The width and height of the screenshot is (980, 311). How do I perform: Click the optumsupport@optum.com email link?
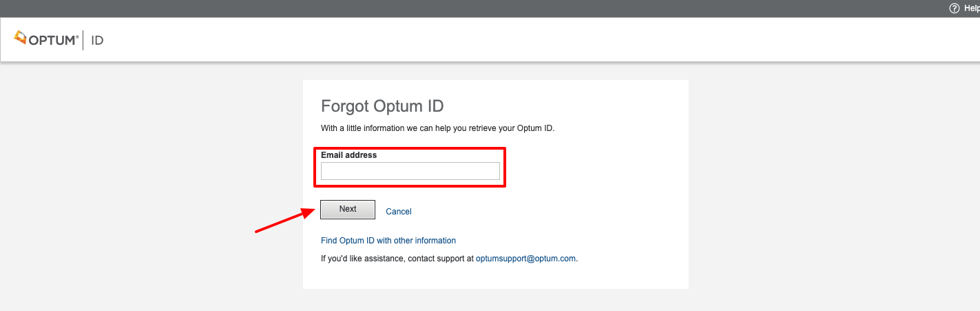(x=525, y=259)
